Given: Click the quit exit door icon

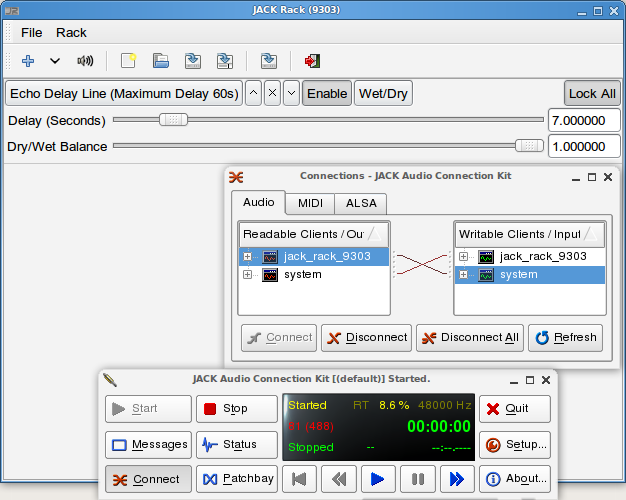Looking at the screenshot, I should pos(312,61).
